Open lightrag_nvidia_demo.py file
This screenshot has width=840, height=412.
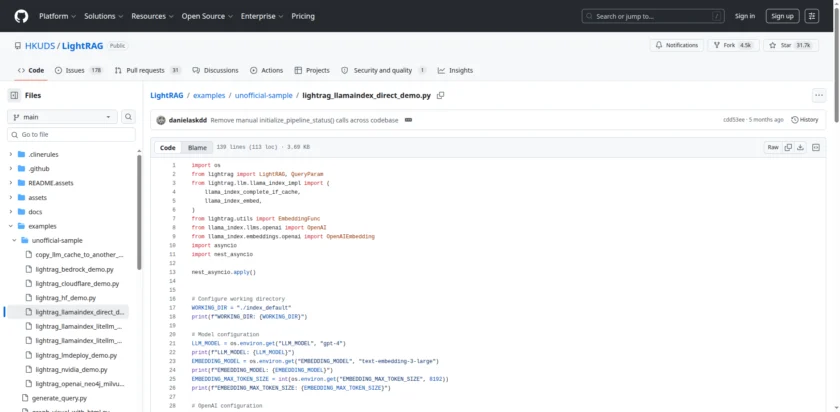pos(71,370)
